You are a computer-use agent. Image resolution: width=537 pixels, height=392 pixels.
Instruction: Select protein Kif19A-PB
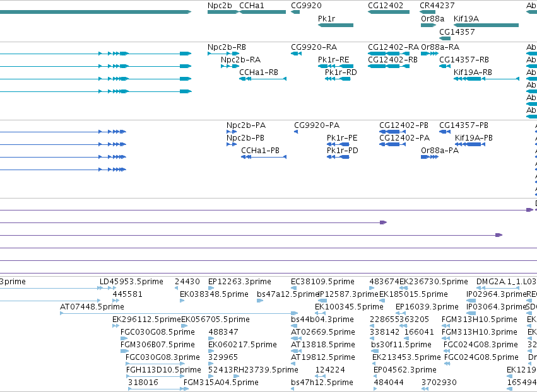474,138
